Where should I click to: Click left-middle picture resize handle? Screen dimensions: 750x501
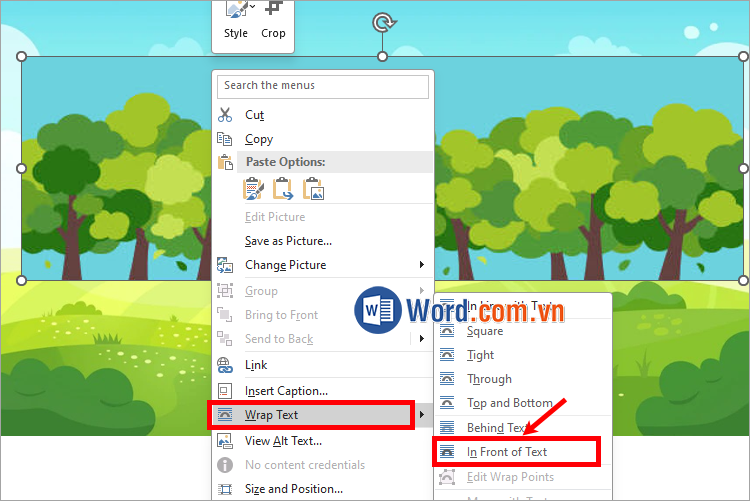pyautogui.click(x=22, y=168)
